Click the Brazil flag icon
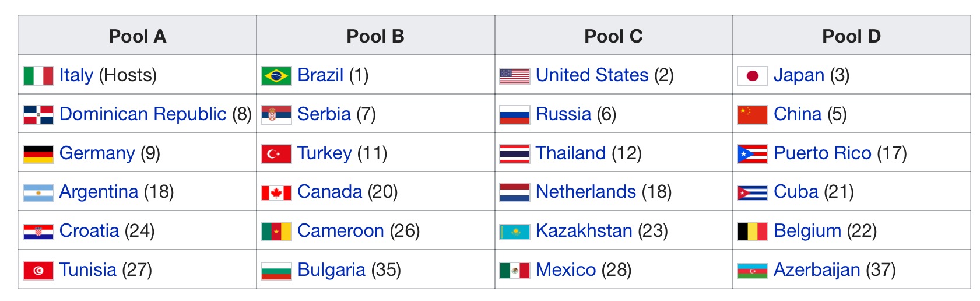Screen dimensions: 980x301 pos(276,76)
